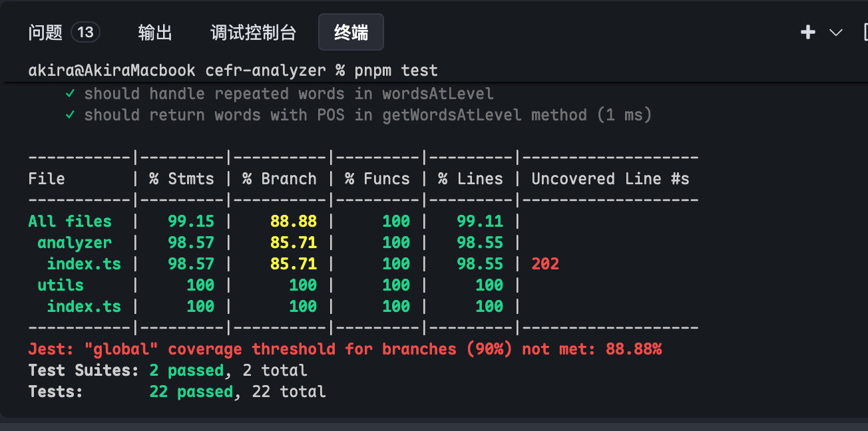The image size is (868, 431).
Task: Click the 'pnpm test' command text
Action: pyautogui.click(x=396, y=71)
